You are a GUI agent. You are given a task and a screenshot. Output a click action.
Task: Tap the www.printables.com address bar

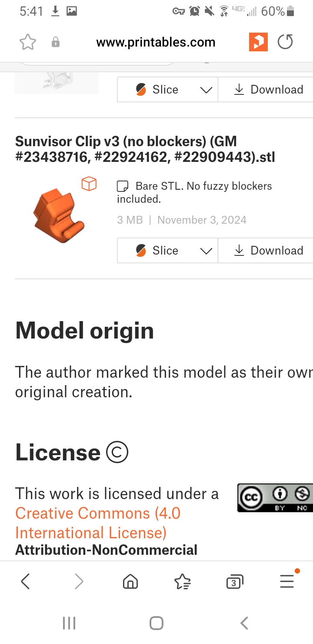(156, 42)
